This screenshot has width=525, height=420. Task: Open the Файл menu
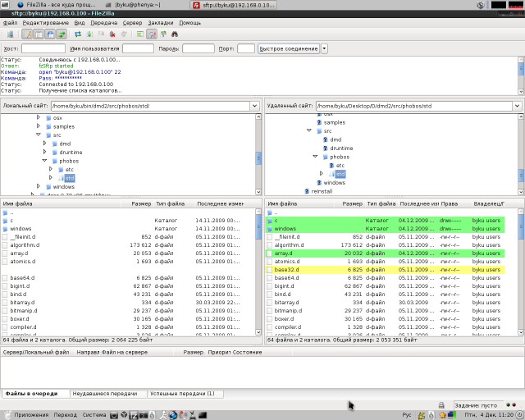(10, 23)
